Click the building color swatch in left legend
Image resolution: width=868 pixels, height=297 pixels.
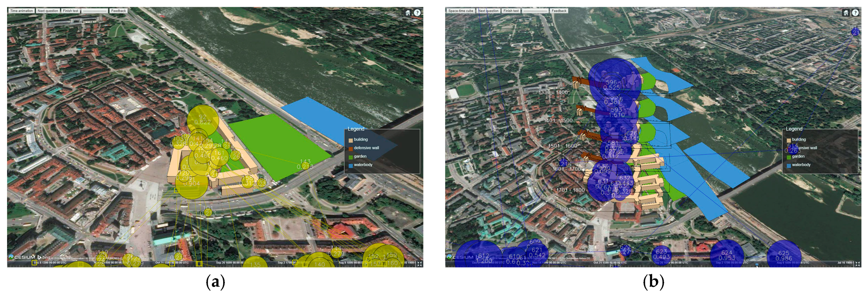pos(350,140)
